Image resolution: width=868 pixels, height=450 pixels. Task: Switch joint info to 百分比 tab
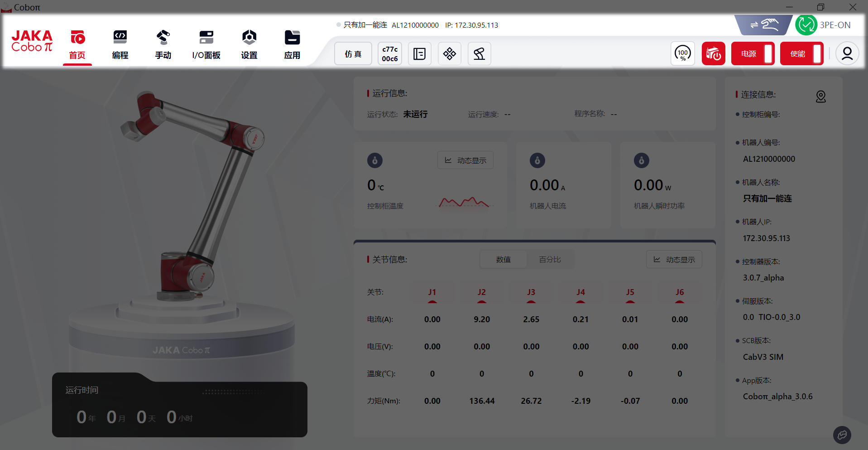point(550,260)
